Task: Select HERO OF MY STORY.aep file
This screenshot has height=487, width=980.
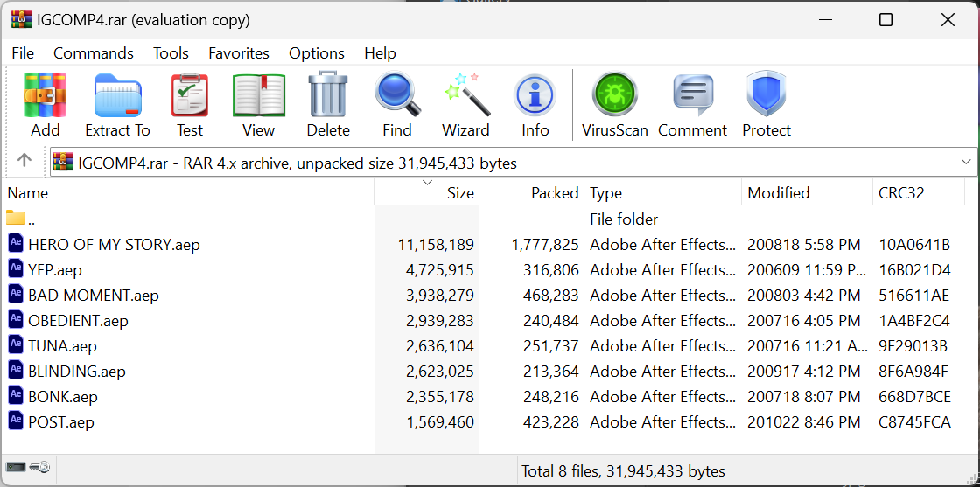Action: pos(114,245)
